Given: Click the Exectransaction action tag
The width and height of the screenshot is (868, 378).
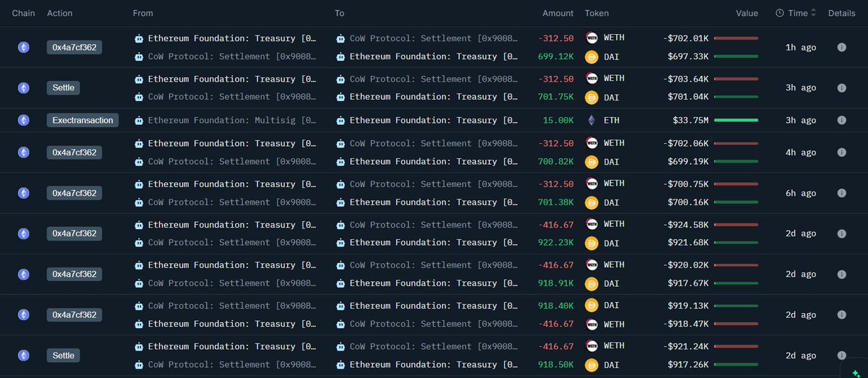Looking at the screenshot, I should [82, 120].
